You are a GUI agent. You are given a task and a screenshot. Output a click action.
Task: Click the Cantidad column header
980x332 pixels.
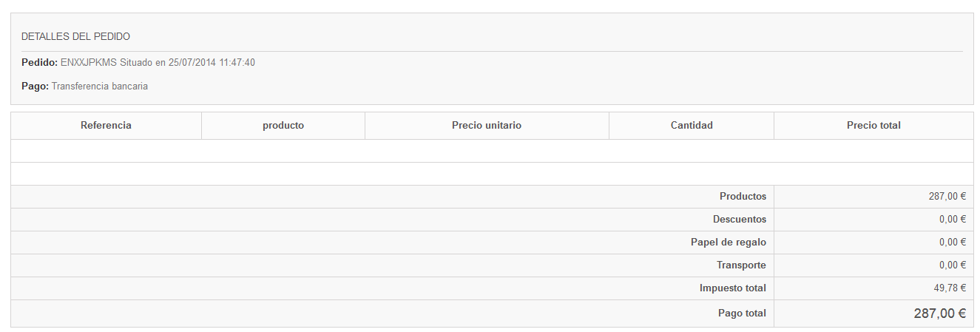692,126
